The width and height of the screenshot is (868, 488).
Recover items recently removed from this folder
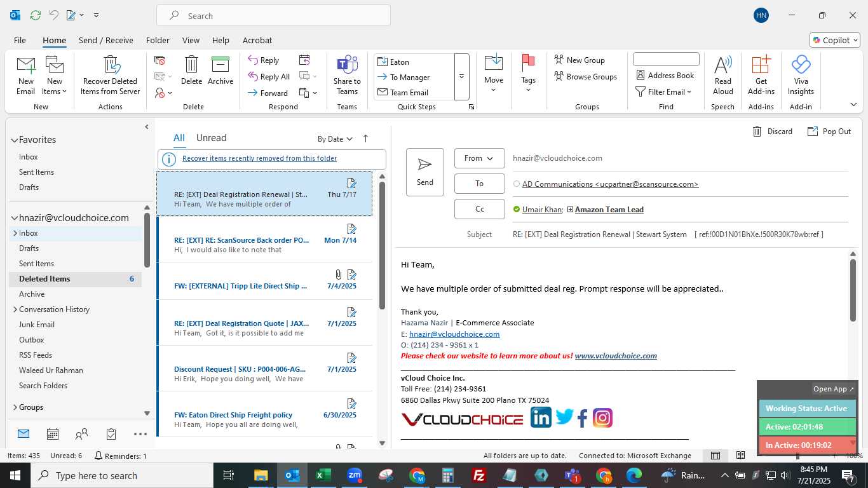(259, 159)
